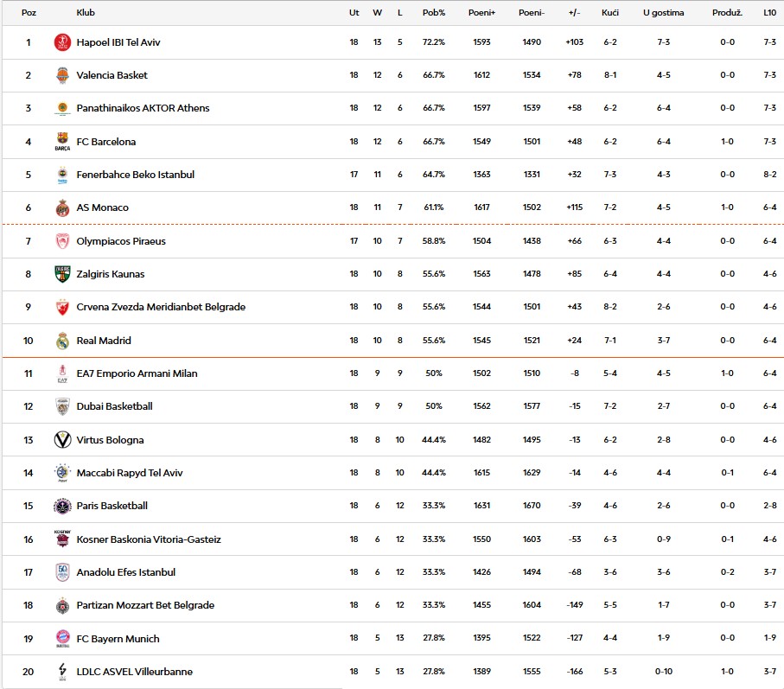Click the Real Madrid crest icon
The image size is (784, 689).
[x=62, y=341]
